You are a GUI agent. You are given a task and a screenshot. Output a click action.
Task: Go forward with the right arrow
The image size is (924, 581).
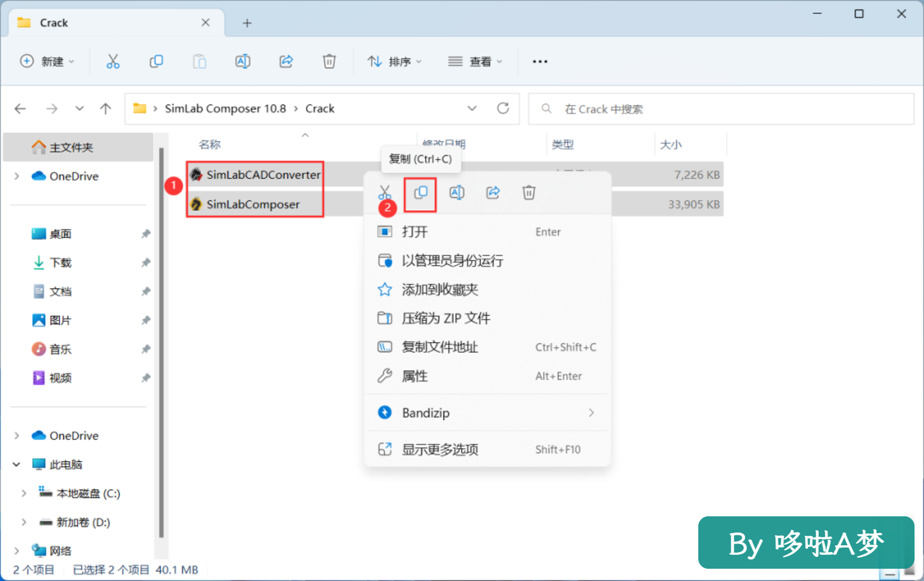[x=52, y=109]
